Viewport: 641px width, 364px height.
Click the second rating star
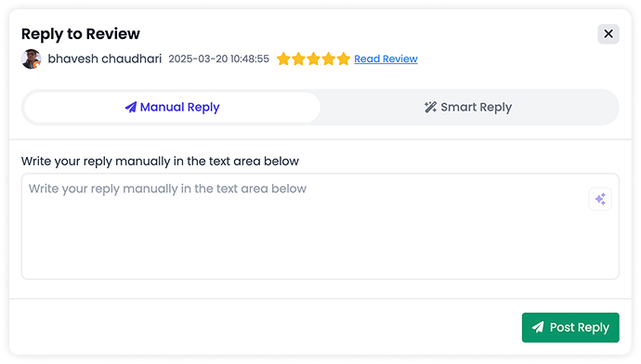tap(298, 58)
